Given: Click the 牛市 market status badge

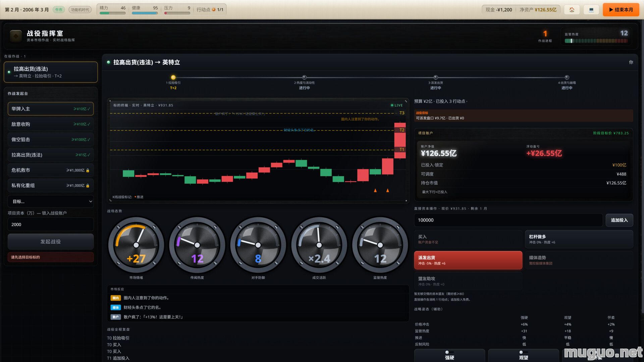Looking at the screenshot, I should (59, 10).
